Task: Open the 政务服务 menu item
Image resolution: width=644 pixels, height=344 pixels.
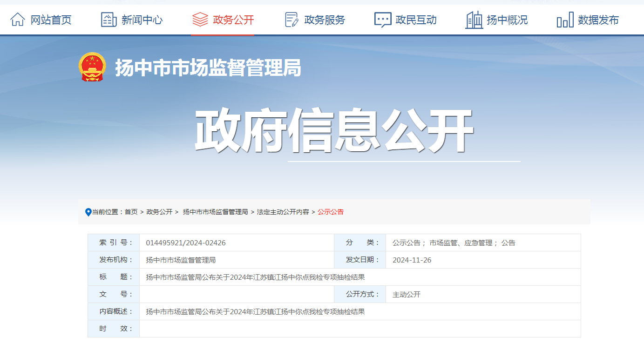Action: 325,20
